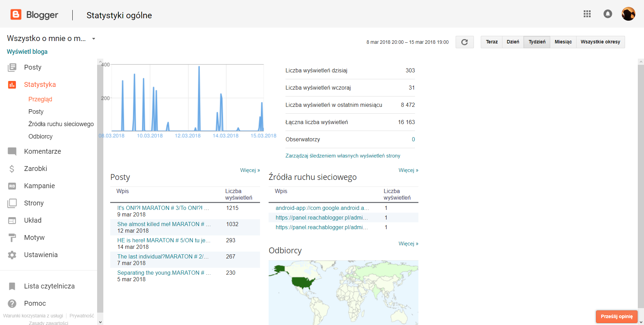Open the notifications bell

click(x=607, y=14)
